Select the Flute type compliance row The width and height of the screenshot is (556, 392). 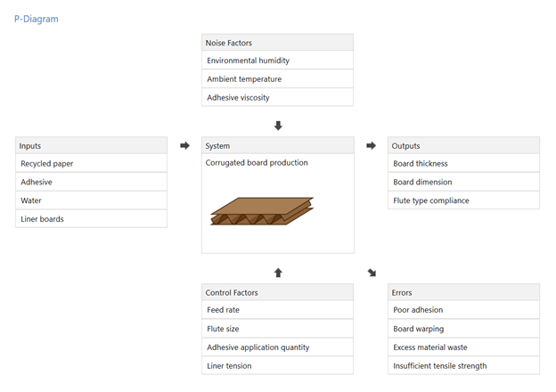click(x=463, y=200)
